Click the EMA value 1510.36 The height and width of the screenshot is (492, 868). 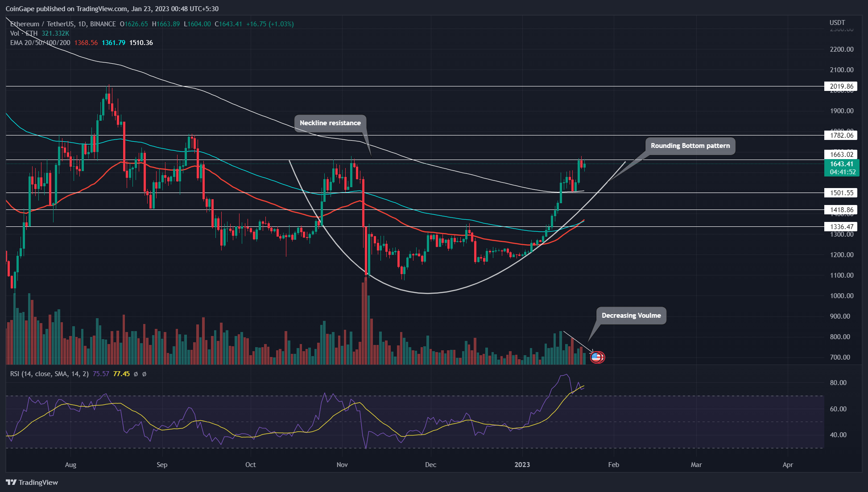coord(141,43)
